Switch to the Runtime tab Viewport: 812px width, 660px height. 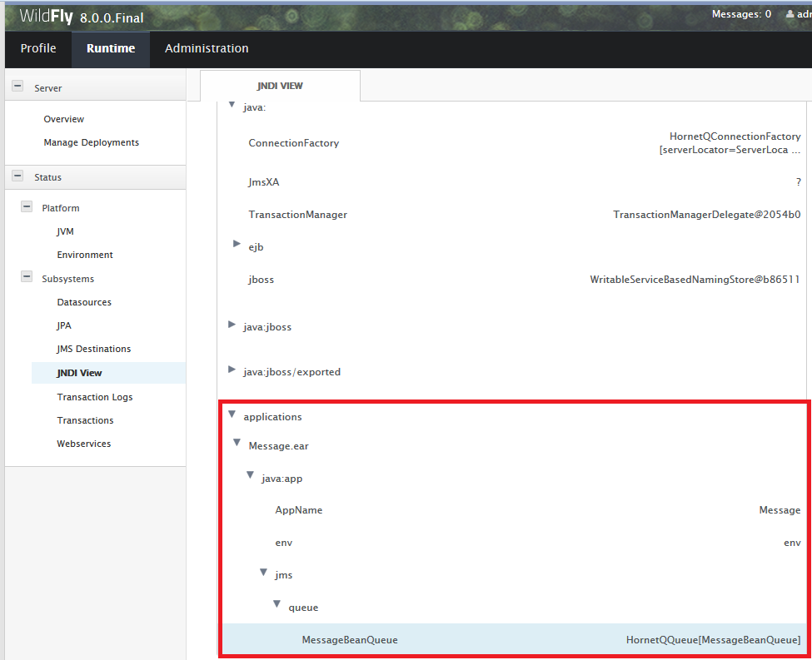point(111,48)
